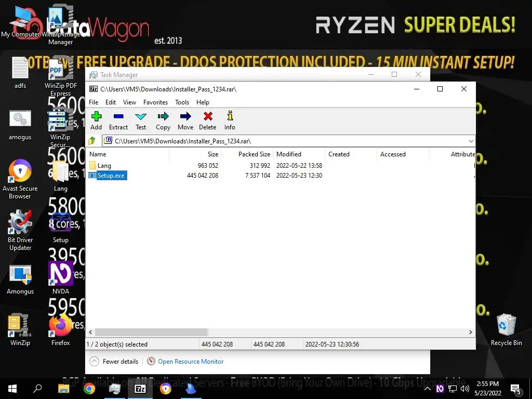Go up one folder level with arrow icon
This screenshot has width=532, height=399.
92,141
